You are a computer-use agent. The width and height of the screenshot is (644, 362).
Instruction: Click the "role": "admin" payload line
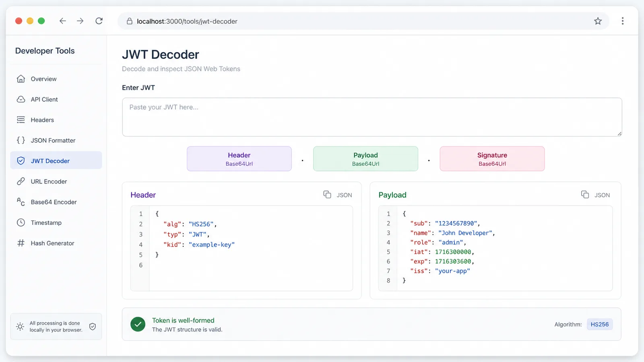pyautogui.click(x=438, y=243)
